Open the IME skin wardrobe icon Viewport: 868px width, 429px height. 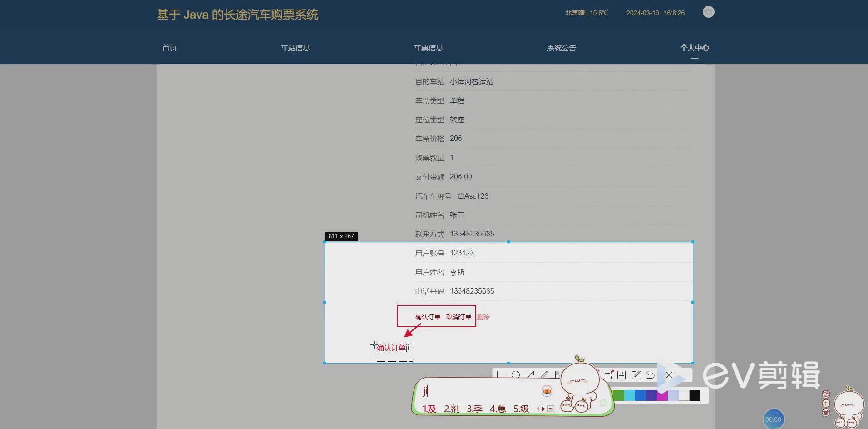point(826,413)
